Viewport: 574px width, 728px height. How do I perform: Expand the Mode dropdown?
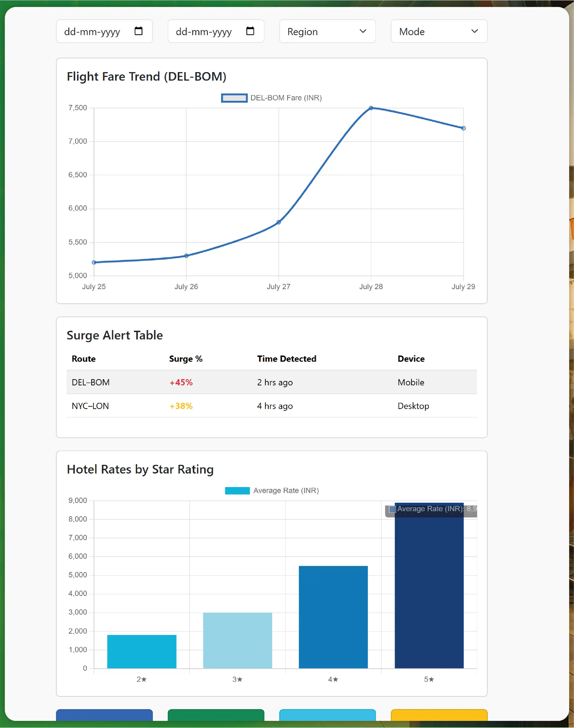point(439,31)
